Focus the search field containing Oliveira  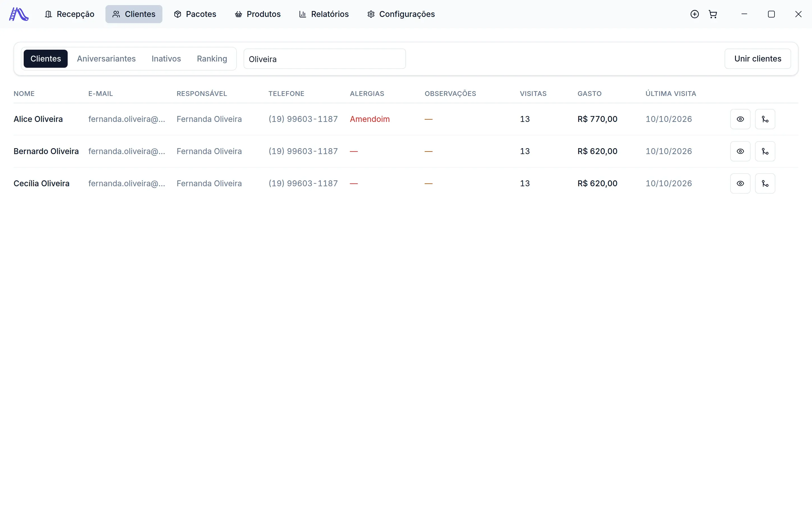coord(325,59)
